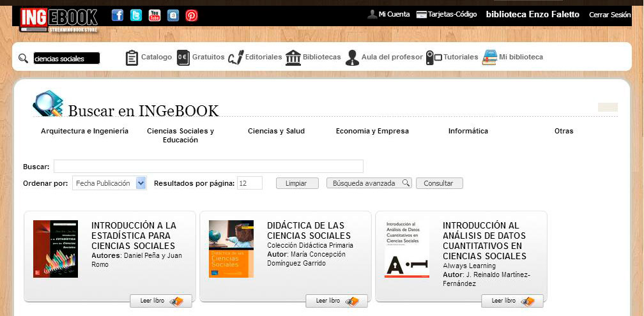Click the Buscar en INGeBOOK magnifier book icon
This screenshot has height=316, width=644.
pos(48,103)
